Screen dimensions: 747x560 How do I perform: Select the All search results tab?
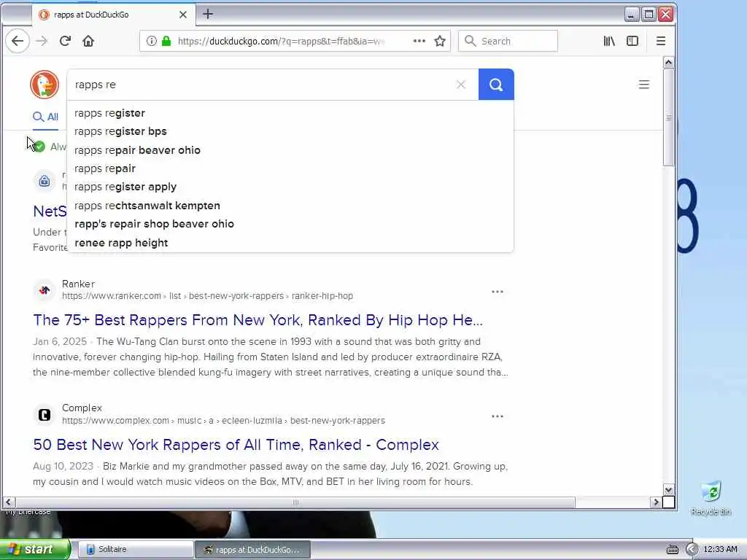pos(46,117)
